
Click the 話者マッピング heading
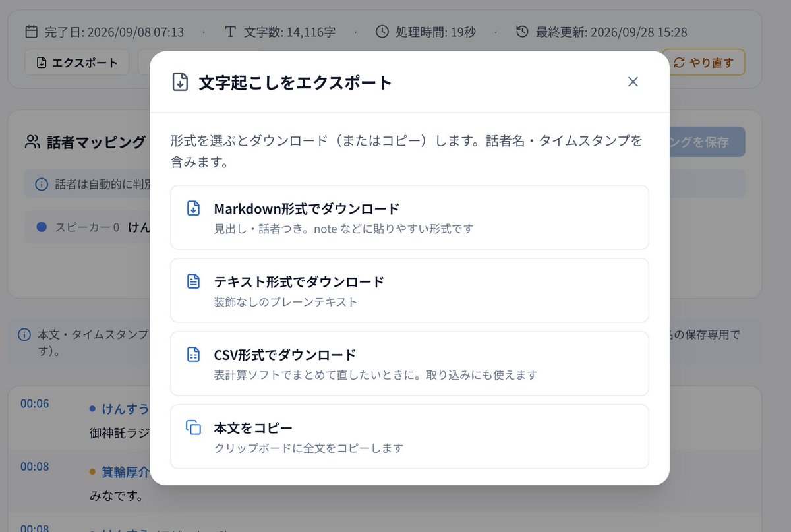(97, 142)
